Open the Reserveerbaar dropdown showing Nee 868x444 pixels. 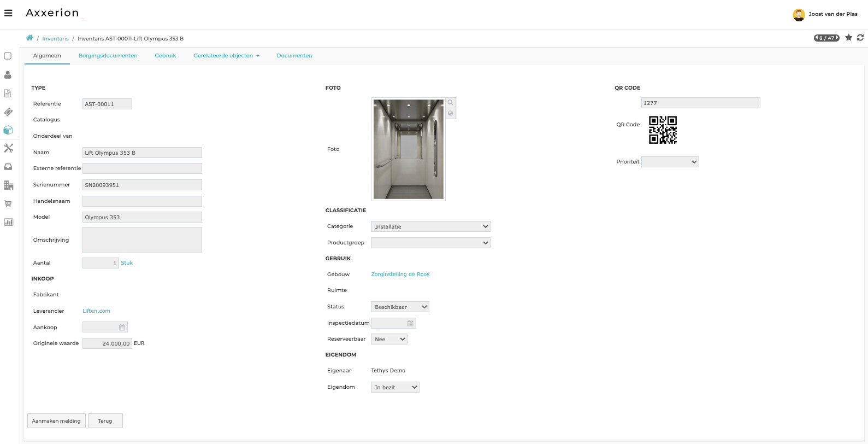tap(389, 339)
